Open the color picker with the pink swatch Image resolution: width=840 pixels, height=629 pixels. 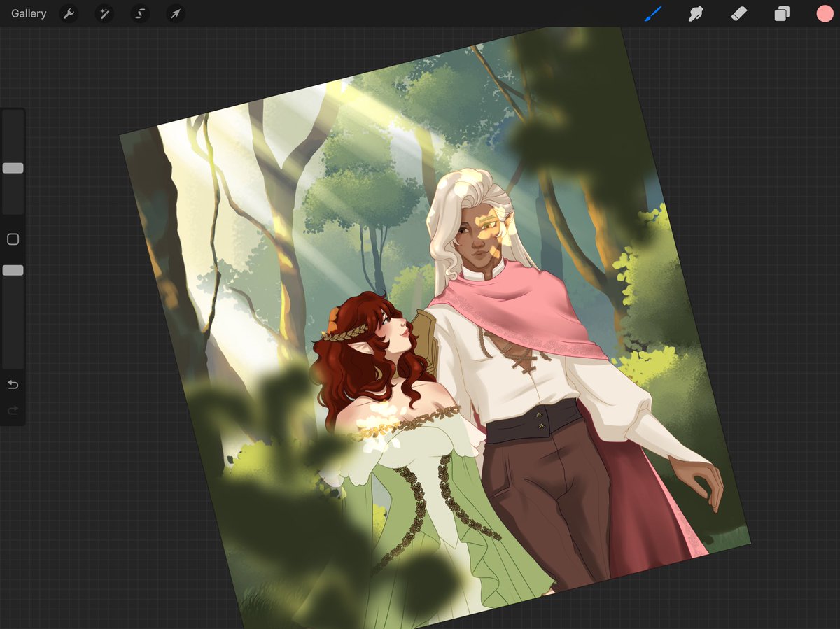click(825, 13)
